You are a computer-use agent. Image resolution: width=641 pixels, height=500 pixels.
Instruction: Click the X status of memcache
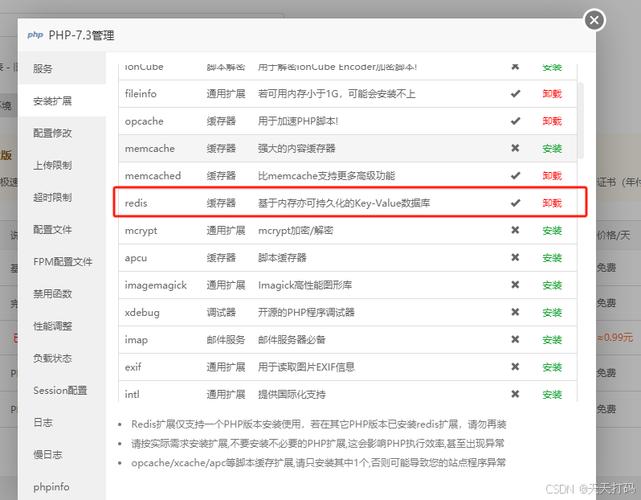coord(515,148)
